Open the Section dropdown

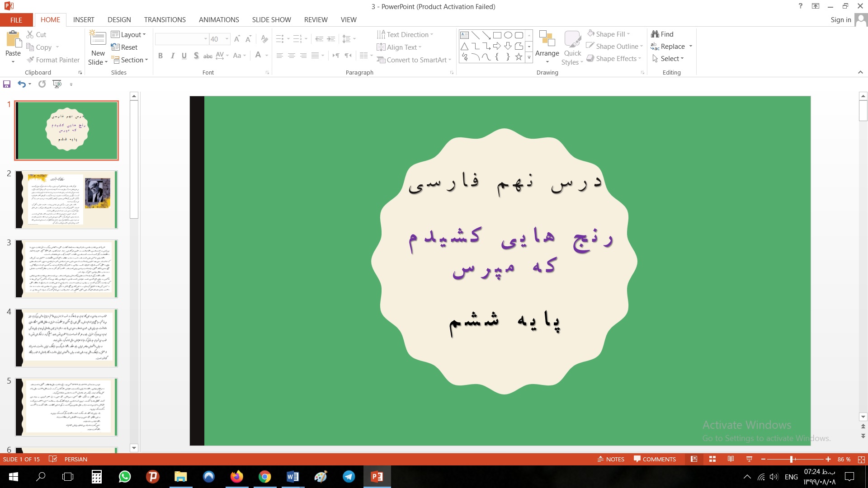click(x=130, y=60)
